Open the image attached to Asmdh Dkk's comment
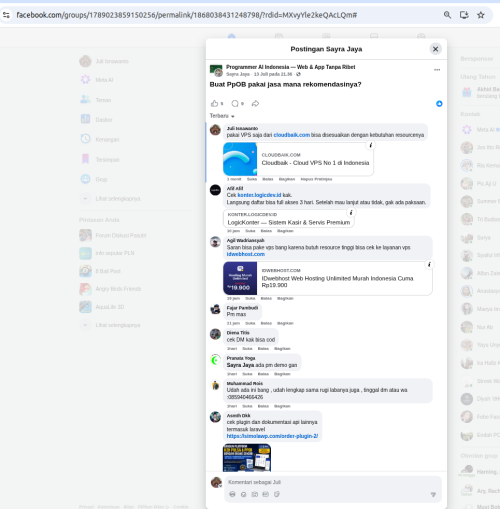This screenshot has height=509, width=500. [247, 457]
